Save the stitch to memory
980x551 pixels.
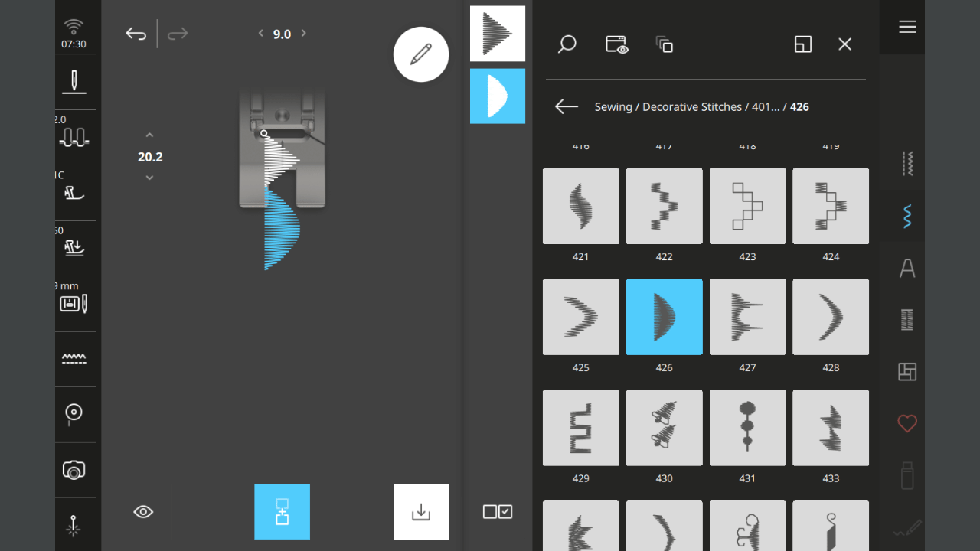[x=421, y=512]
